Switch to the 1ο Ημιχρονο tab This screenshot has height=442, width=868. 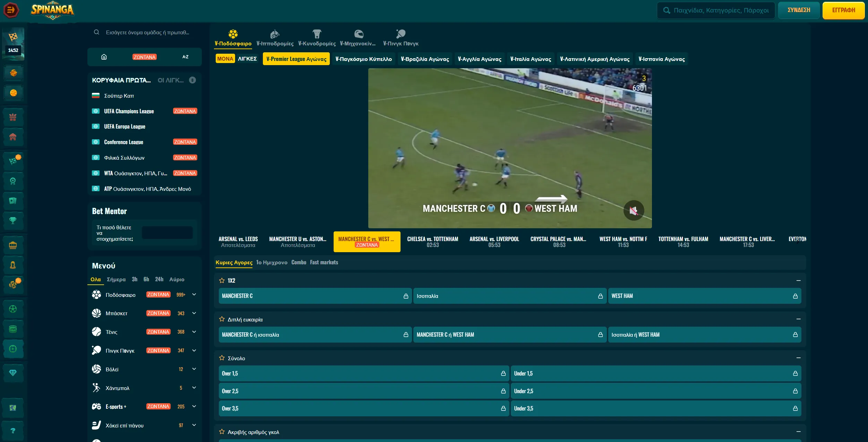(272, 263)
